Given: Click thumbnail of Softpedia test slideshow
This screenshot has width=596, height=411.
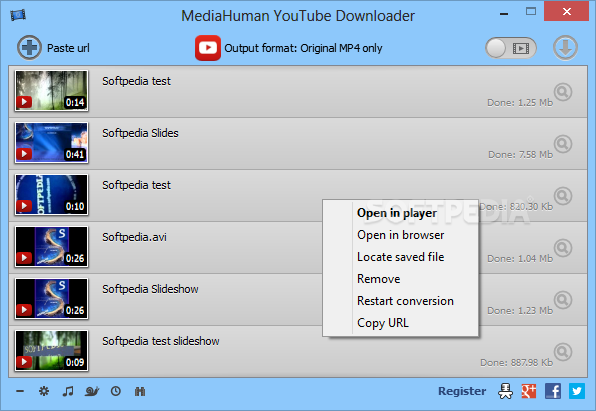Looking at the screenshot, I should (51, 351).
